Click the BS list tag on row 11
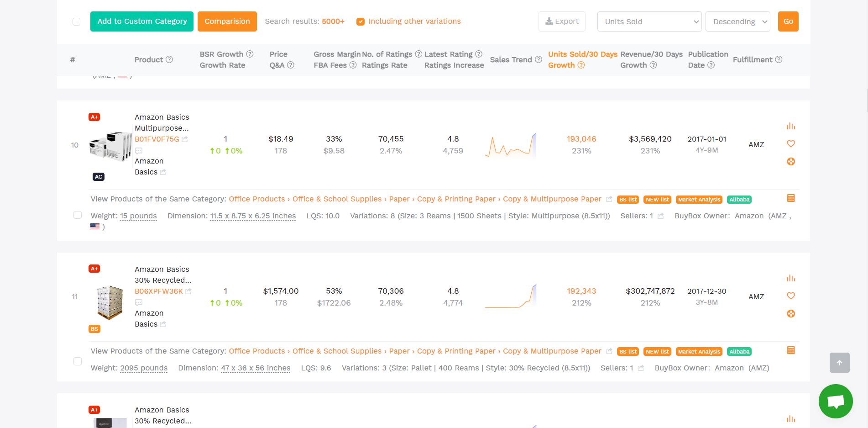Image resolution: width=868 pixels, height=428 pixels. click(x=628, y=352)
